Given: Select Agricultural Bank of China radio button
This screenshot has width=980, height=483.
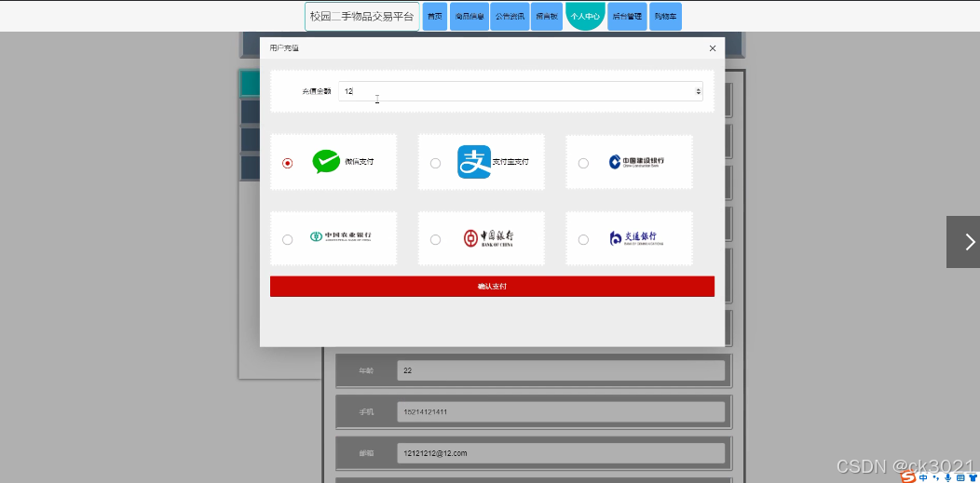Looking at the screenshot, I should [x=287, y=239].
